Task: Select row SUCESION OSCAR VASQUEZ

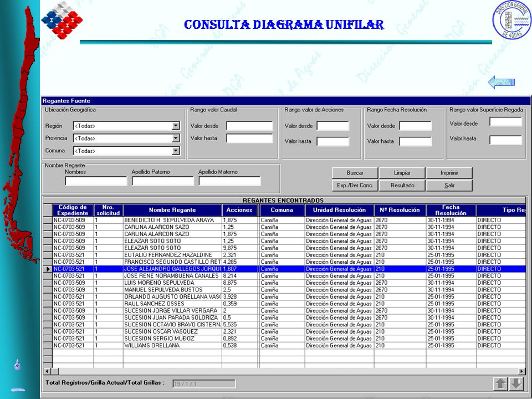Action: point(285,331)
